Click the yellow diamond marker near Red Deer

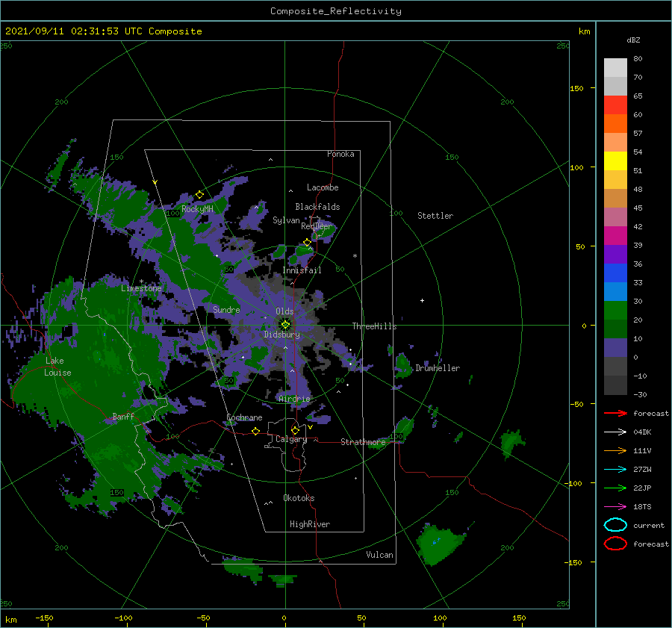[307, 243]
